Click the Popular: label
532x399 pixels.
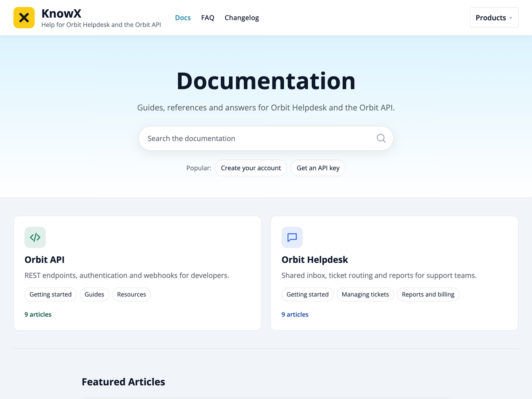click(x=199, y=168)
